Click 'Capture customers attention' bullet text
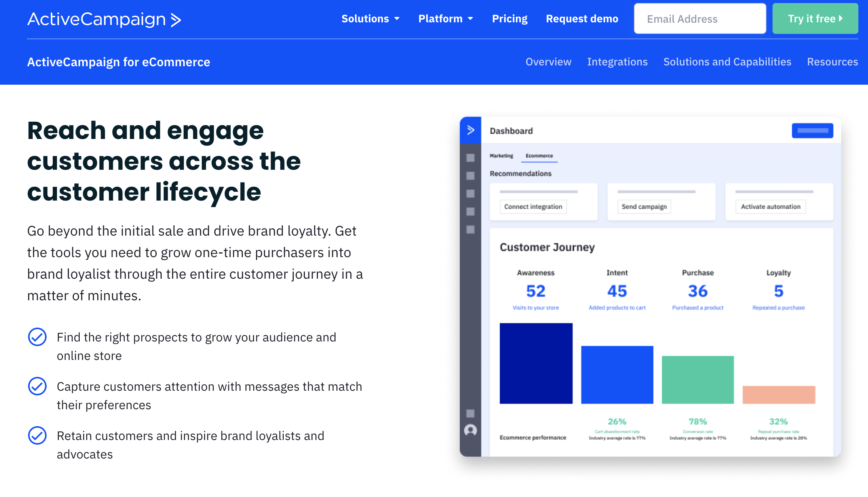Screen dimensions: 868x497 [x=209, y=396]
